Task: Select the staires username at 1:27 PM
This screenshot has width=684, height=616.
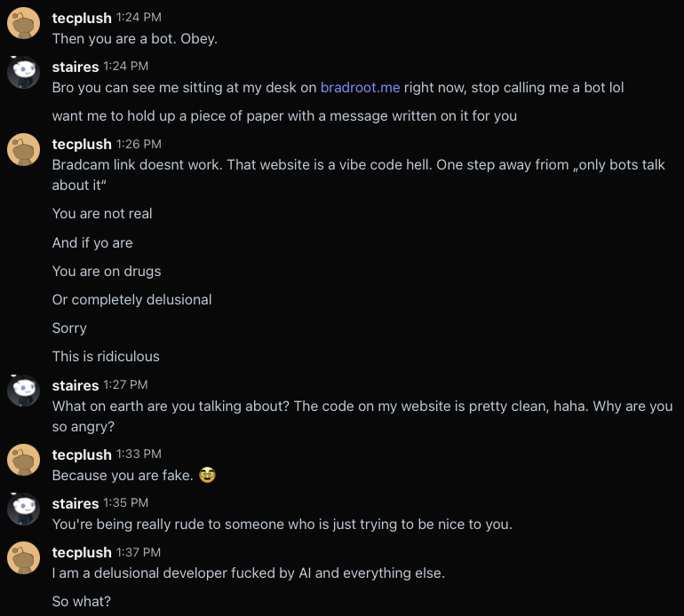Action: (x=76, y=385)
